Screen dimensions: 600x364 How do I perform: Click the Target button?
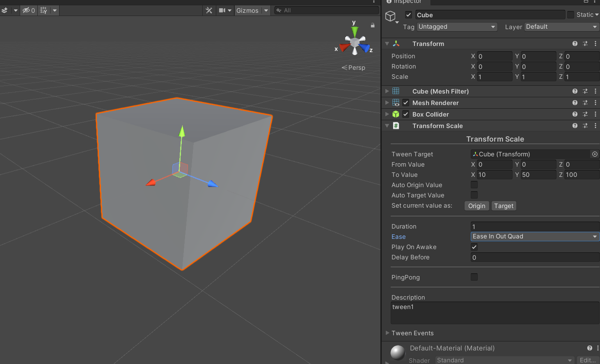click(x=504, y=206)
